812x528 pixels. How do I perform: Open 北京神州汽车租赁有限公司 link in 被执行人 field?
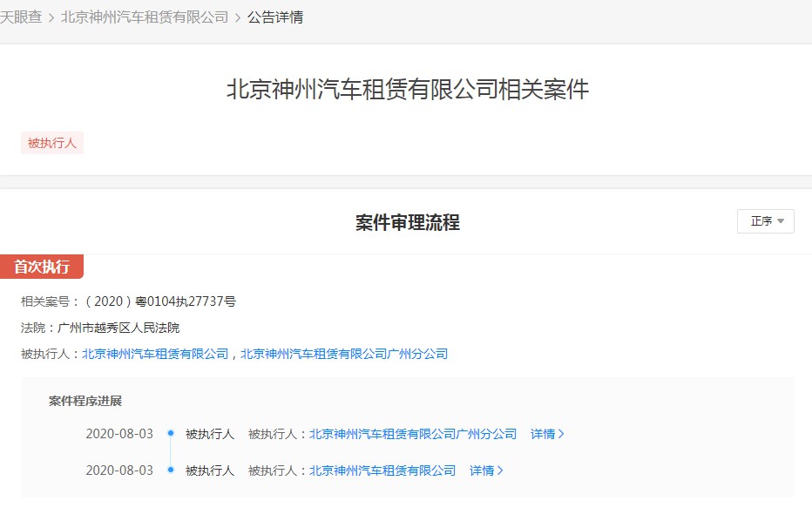(x=155, y=354)
